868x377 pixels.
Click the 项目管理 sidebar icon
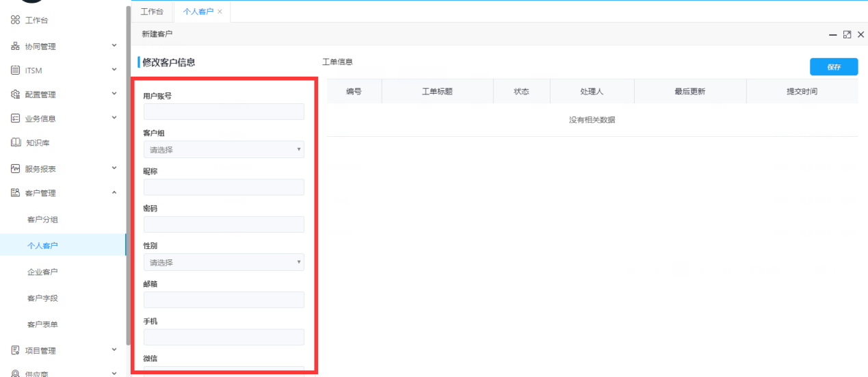(15, 350)
